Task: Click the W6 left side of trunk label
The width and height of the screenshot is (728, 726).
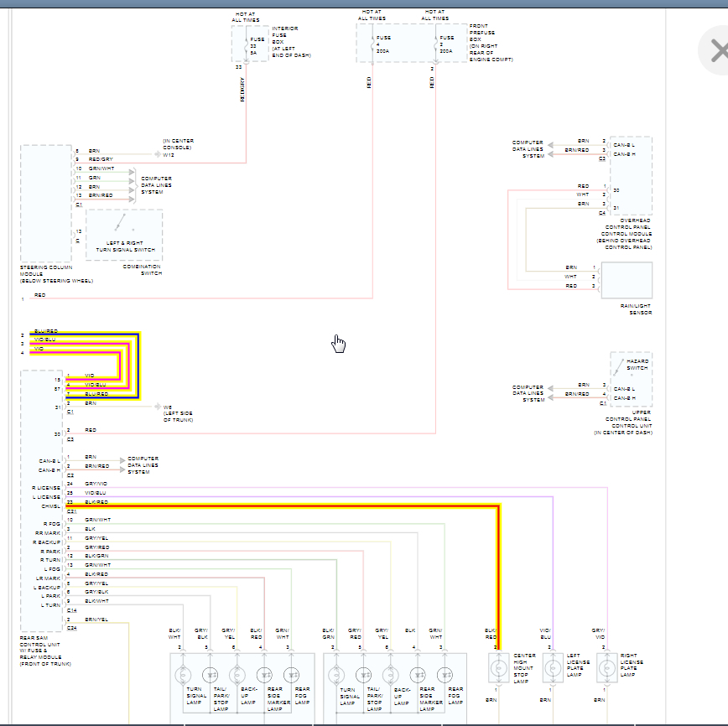Action: [x=178, y=412]
